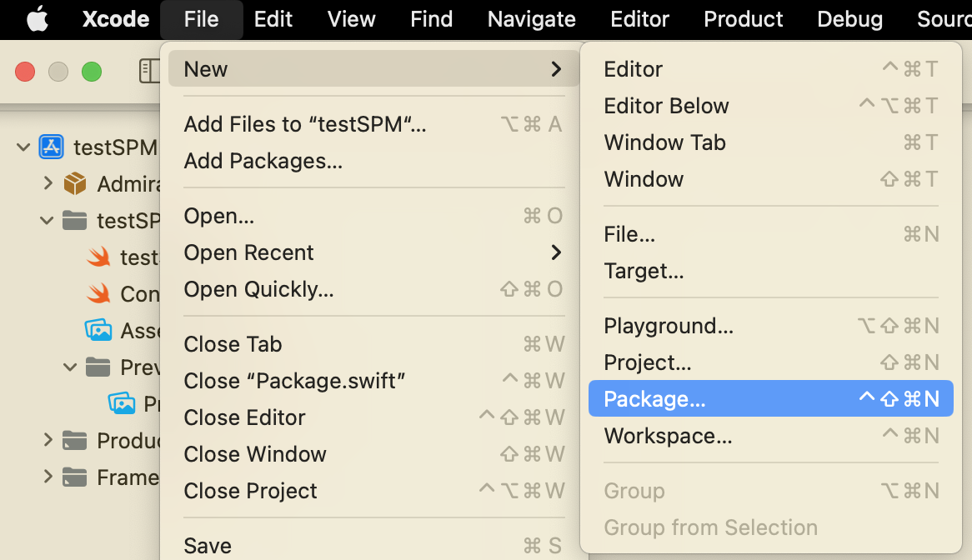Viewport: 972px width, 560px height.
Task: Choose Close Window menu item
Action: coord(373,453)
